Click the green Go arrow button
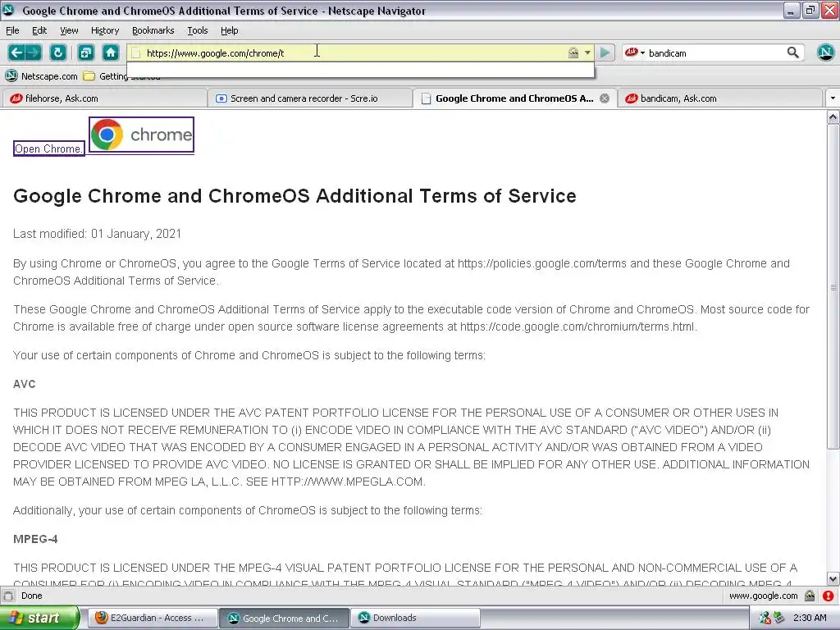Viewport: 840px width, 630px height. click(605, 52)
